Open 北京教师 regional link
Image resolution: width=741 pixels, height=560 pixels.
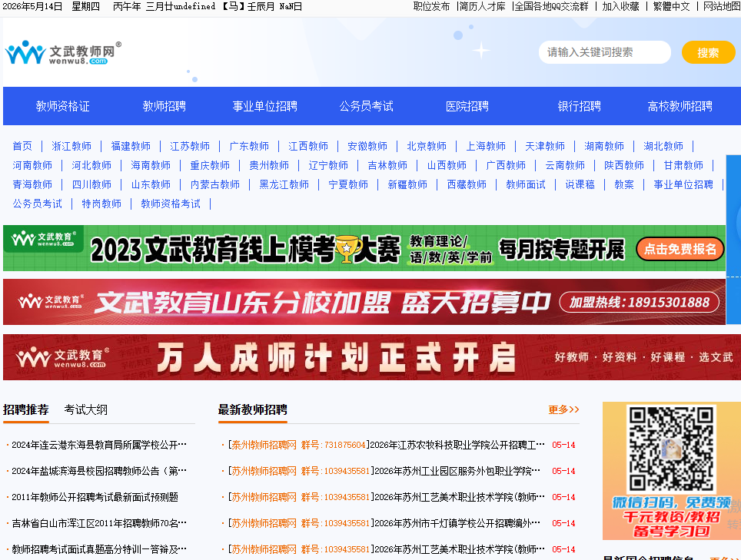[427, 147]
